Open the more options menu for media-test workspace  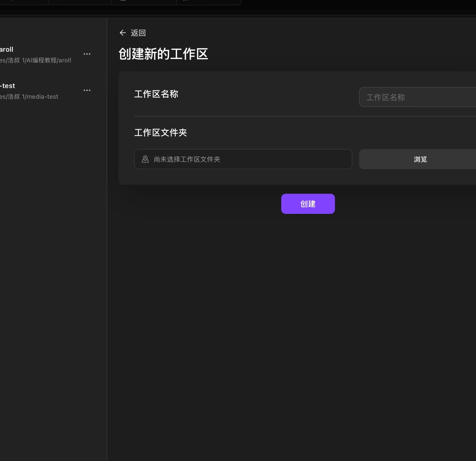point(87,90)
